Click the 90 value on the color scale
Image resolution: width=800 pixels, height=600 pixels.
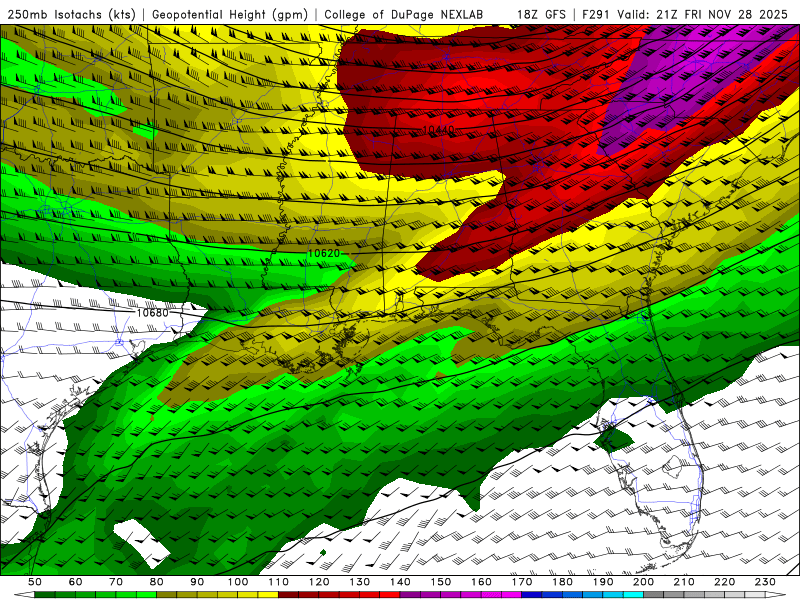[197, 582]
